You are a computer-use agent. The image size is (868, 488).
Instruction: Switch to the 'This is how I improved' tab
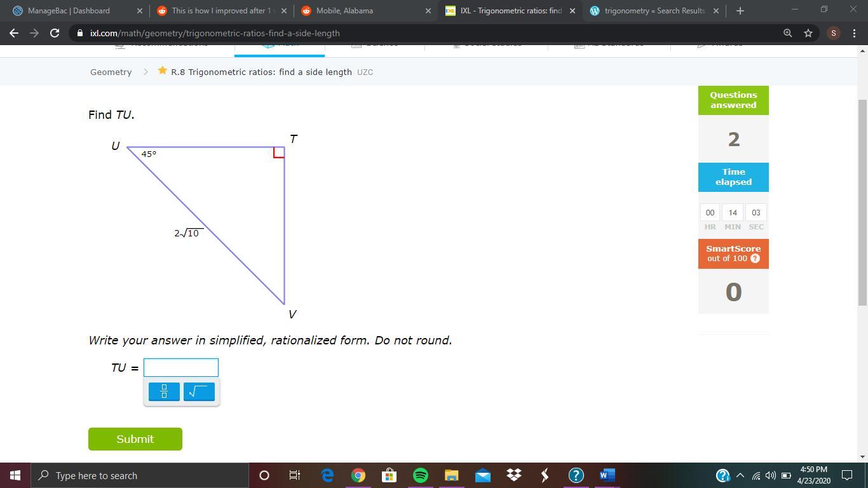(222, 11)
